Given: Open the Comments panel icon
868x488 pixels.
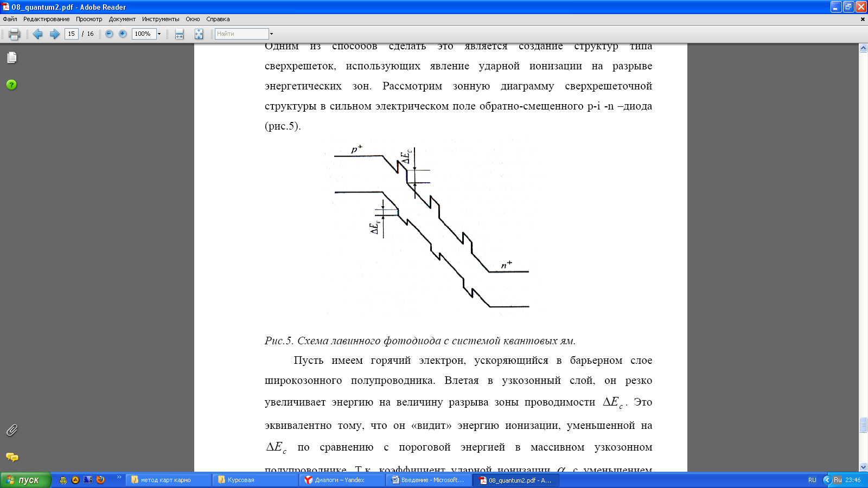Looking at the screenshot, I should point(12,457).
